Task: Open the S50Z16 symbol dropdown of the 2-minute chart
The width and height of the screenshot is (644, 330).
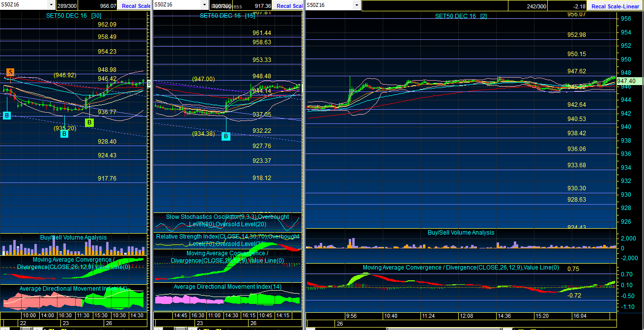Action: 357,5
